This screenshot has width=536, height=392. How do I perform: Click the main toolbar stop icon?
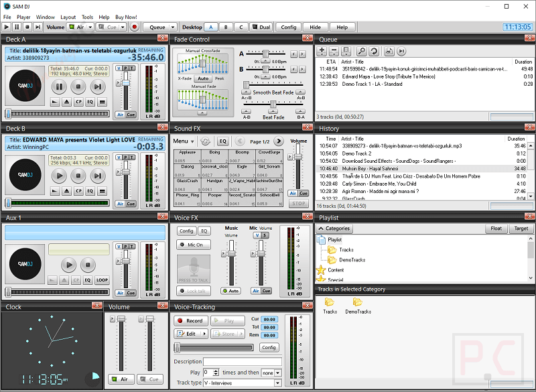27,27
